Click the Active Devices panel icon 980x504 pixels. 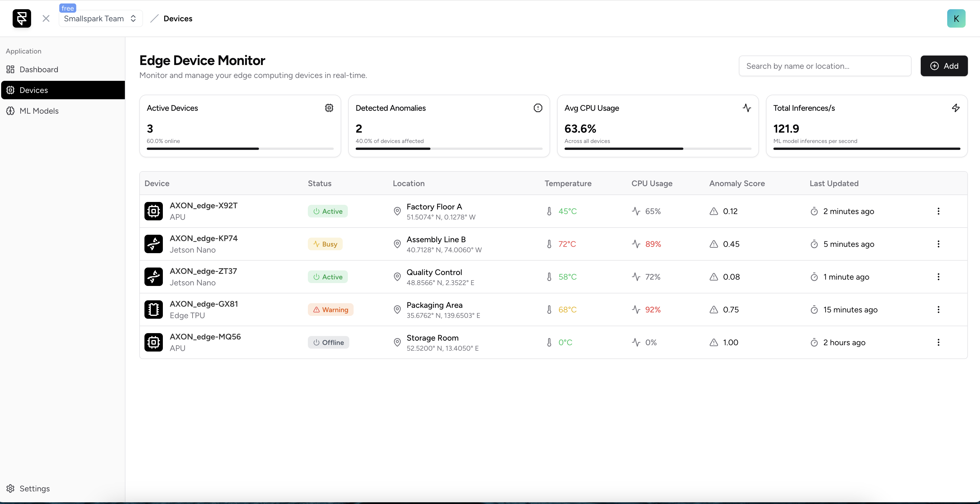point(328,107)
